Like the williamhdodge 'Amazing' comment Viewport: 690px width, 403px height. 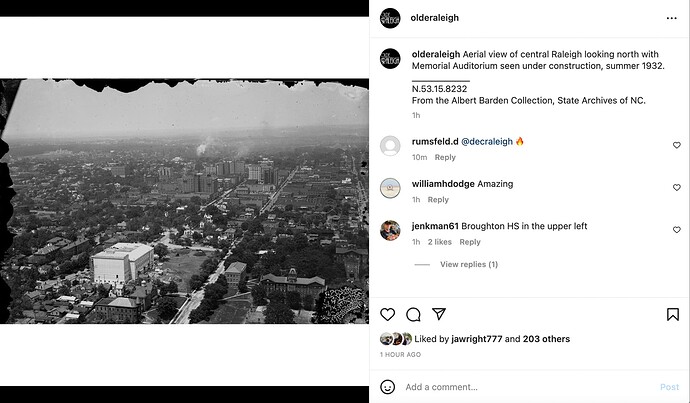point(677,187)
